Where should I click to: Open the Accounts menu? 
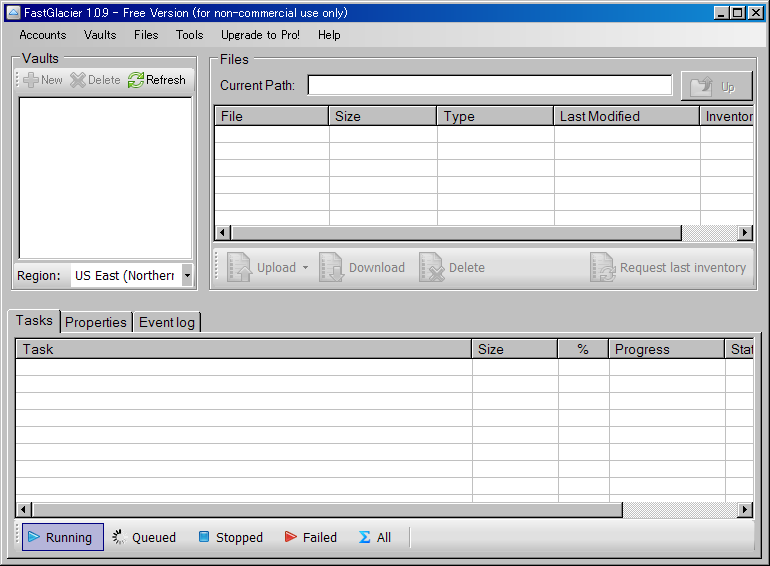pos(43,35)
